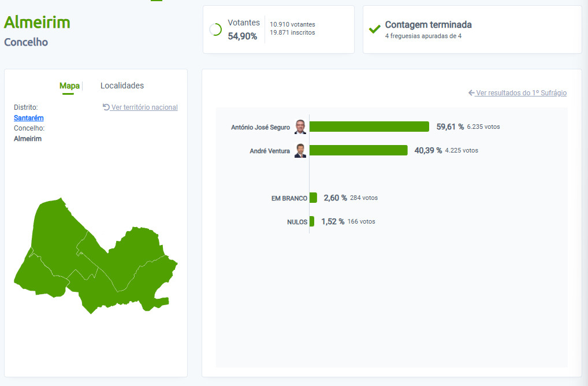Image resolution: width=588 pixels, height=386 pixels.
Task: Click the left arrow before 1º Sufrágio link
Action: 471,92
